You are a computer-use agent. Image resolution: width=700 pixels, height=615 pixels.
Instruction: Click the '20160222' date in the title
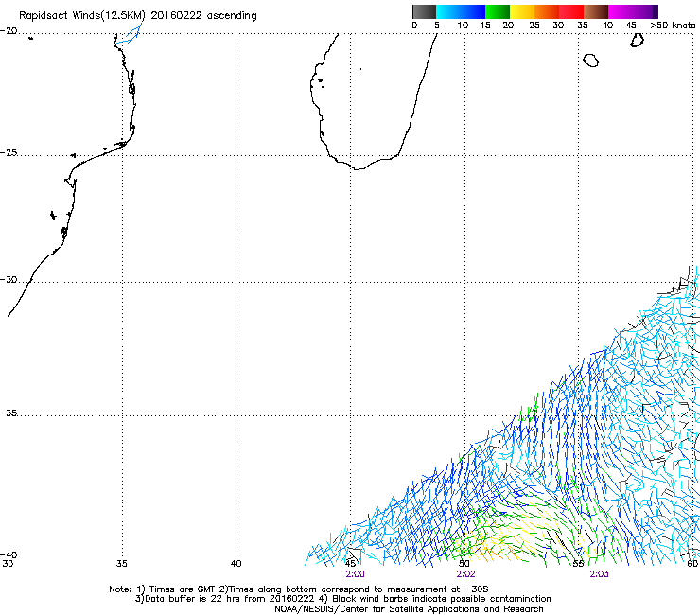176,16
